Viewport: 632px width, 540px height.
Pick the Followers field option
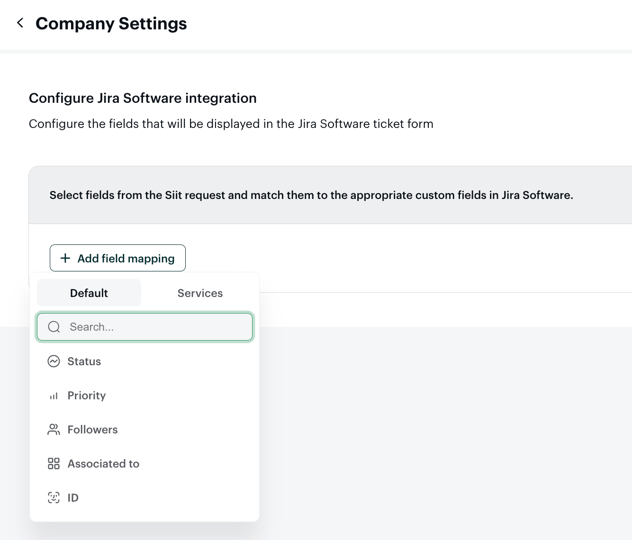click(93, 430)
